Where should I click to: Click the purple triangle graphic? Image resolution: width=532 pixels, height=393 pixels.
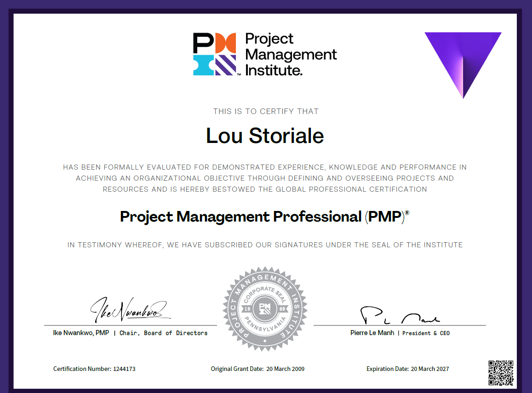pyautogui.click(x=463, y=65)
